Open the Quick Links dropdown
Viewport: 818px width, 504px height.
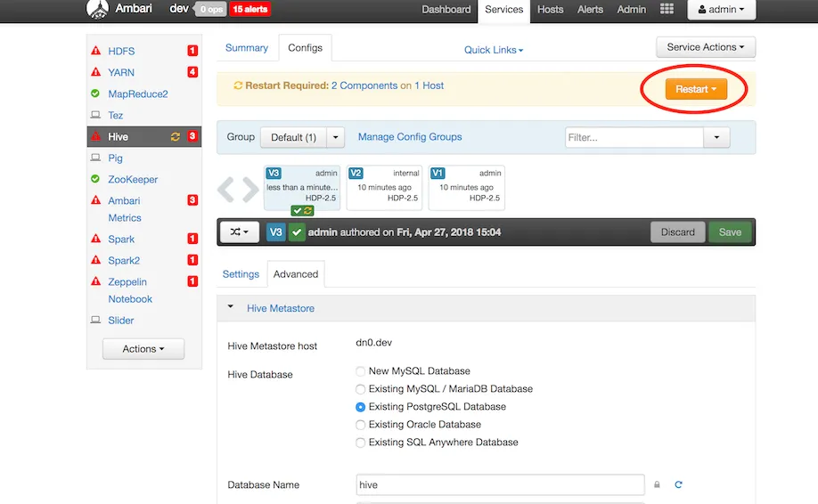(494, 50)
